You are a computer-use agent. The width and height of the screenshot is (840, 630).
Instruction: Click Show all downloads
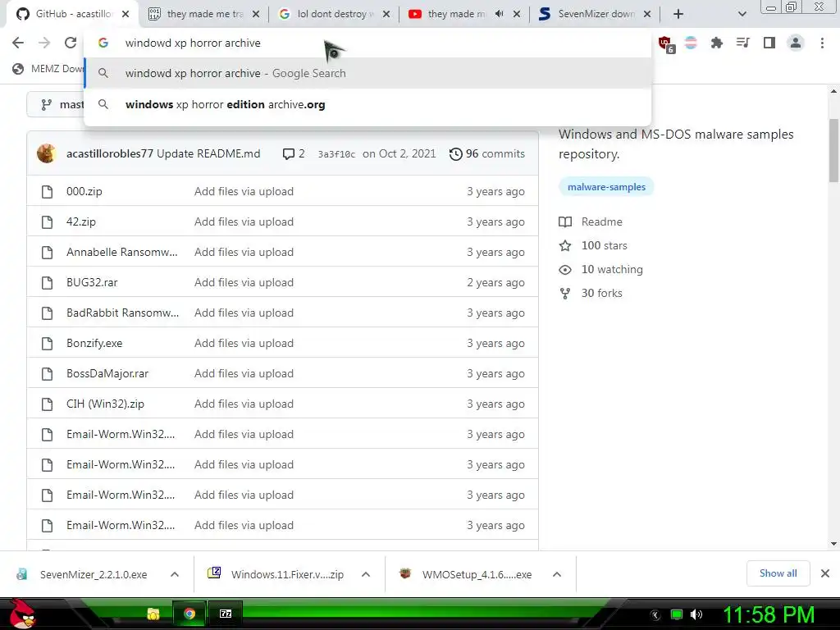pyautogui.click(x=778, y=573)
